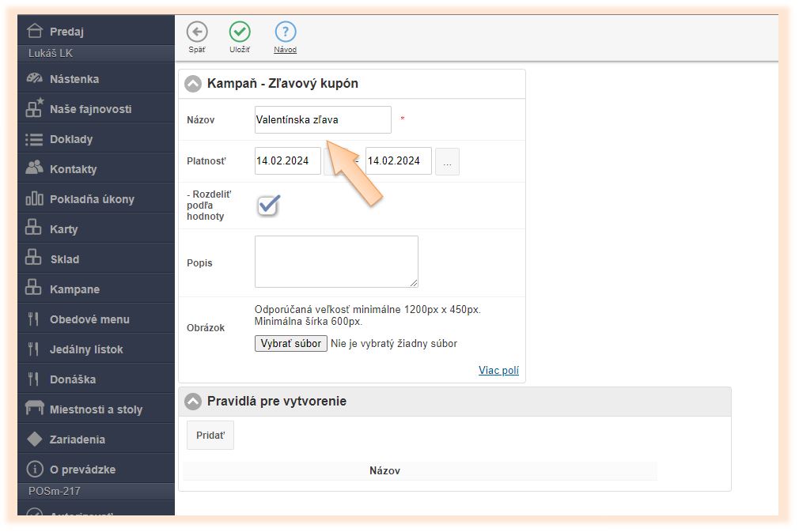Click the start date field of Platnosť
799x532 pixels.
[287, 161]
